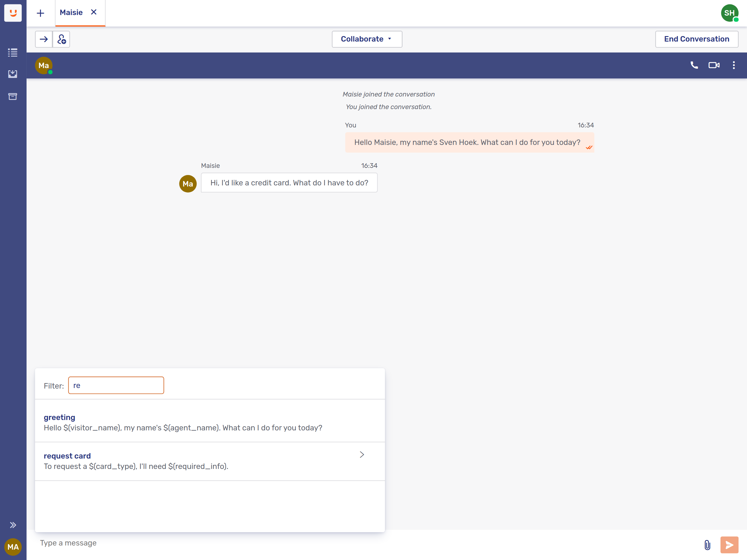Open the Collaborate dropdown
This screenshot has width=747, height=560.
click(x=367, y=39)
